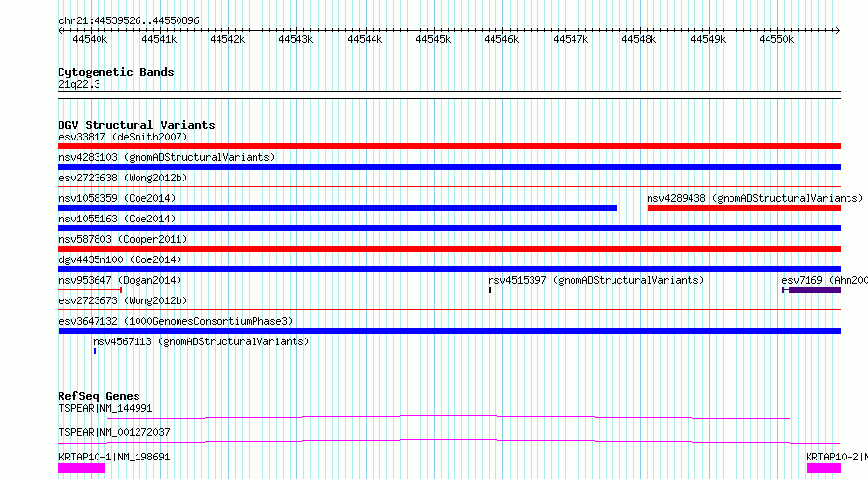Click the esv33817 deSmith2007 red variant bar
This screenshot has height=479, width=868.
point(449,146)
